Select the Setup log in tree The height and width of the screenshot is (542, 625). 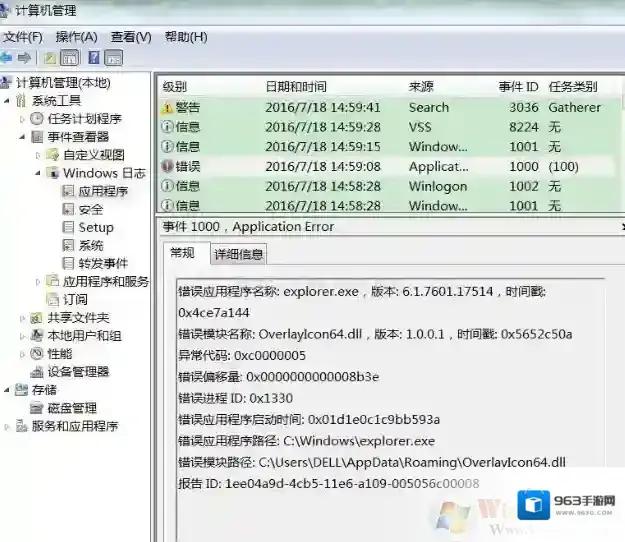click(x=96, y=227)
